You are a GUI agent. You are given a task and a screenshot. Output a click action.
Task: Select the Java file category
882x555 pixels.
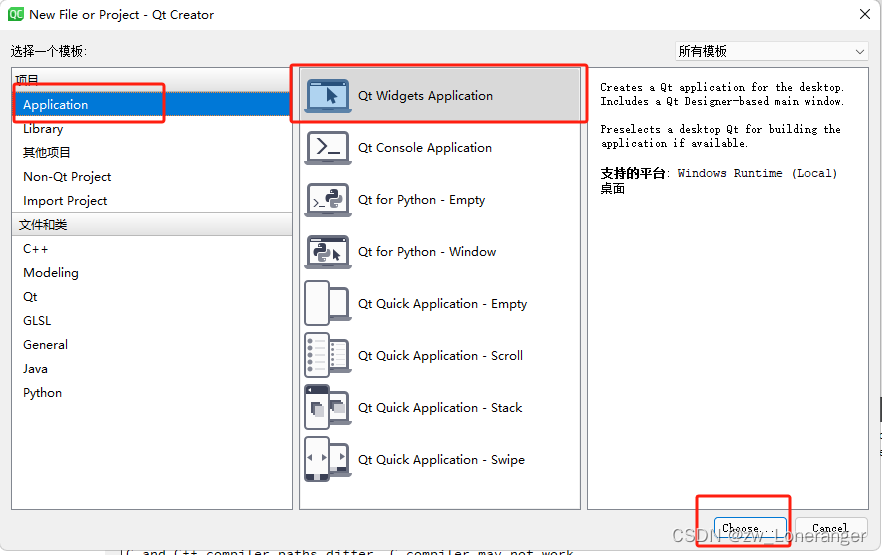(x=152, y=369)
